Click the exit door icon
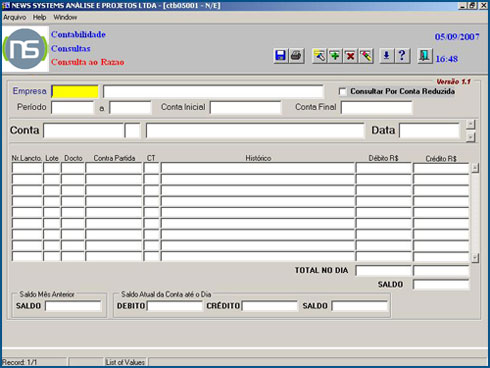The width and height of the screenshot is (490, 368). pos(425,56)
